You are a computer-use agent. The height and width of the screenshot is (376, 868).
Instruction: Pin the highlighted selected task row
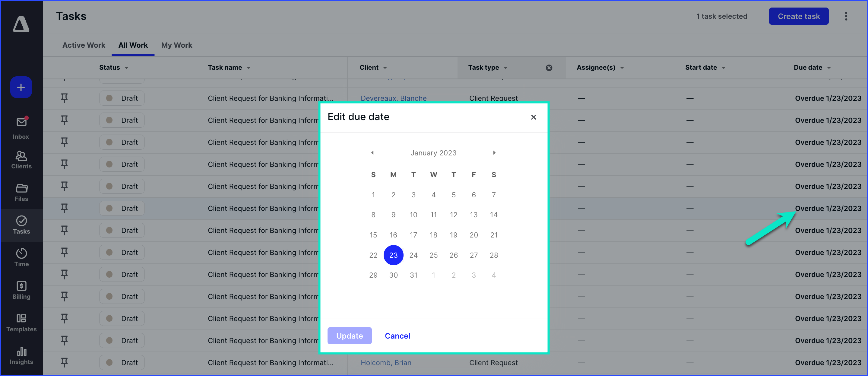pyautogui.click(x=64, y=209)
